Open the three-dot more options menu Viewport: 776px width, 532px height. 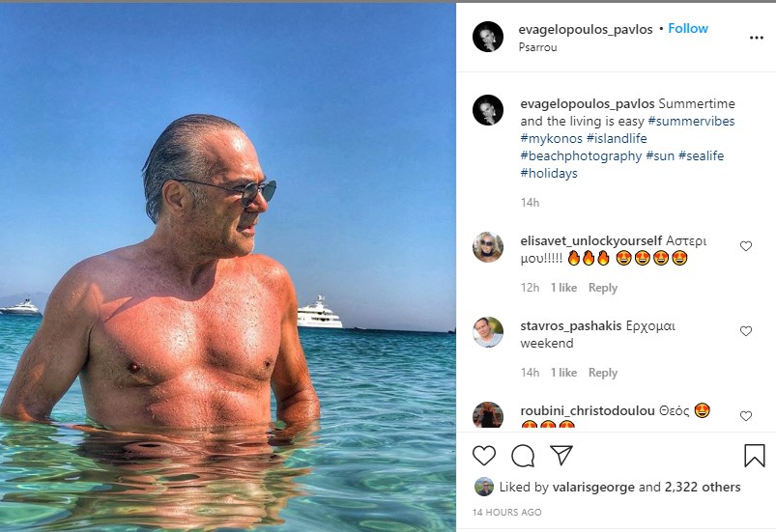point(757,38)
